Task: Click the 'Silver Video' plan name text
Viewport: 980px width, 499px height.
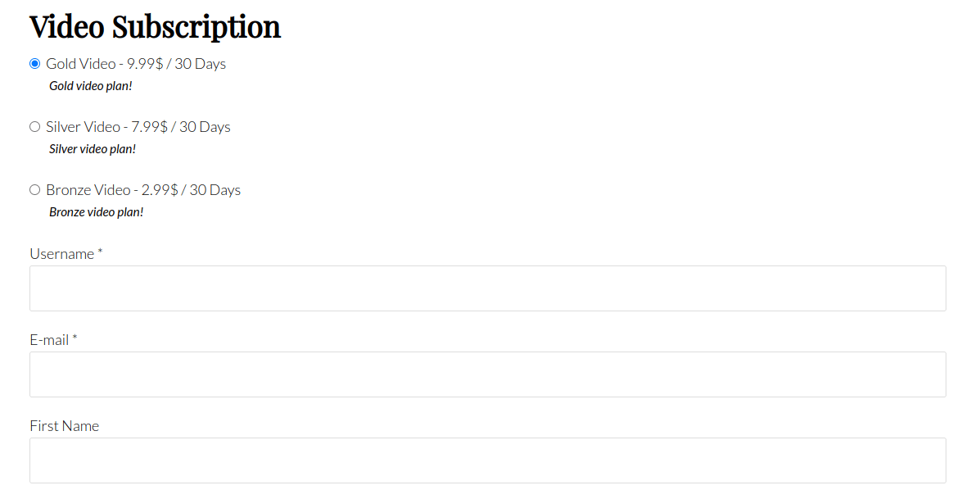Action: pos(83,127)
